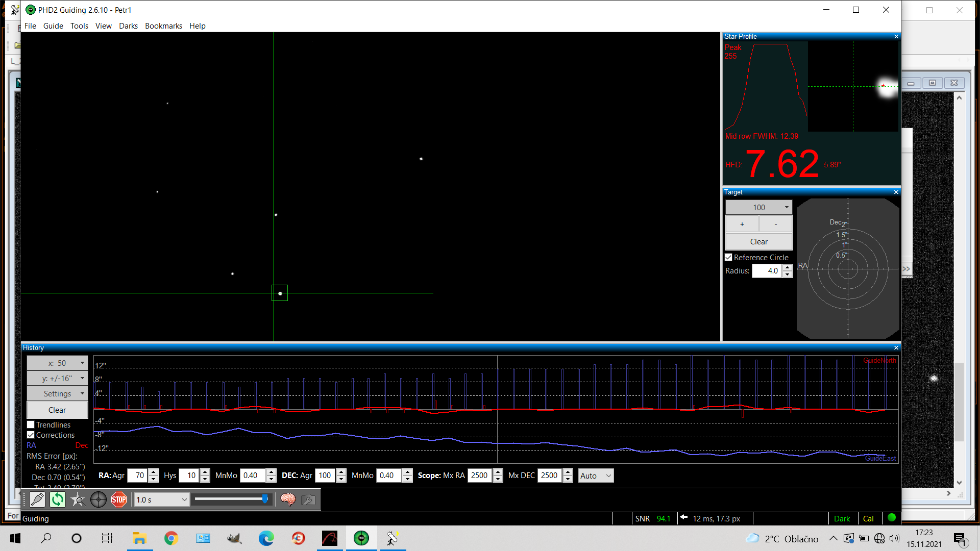Stop guiding with the red STOP icon

pos(119,499)
